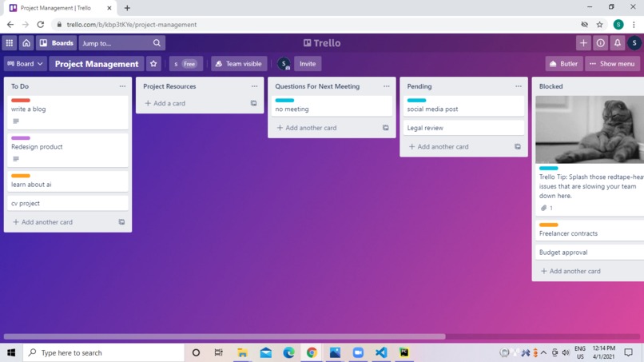644x362 pixels.
Task: Click the Invite button
Action: [308, 64]
